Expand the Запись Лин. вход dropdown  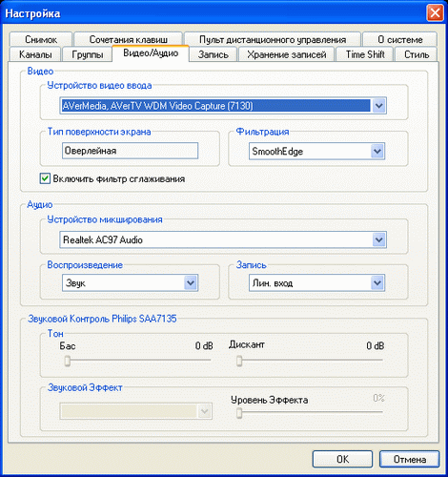(377, 282)
